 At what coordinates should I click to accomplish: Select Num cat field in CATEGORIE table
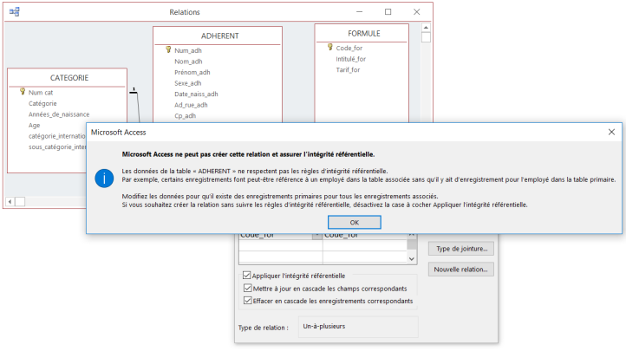click(x=41, y=92)
